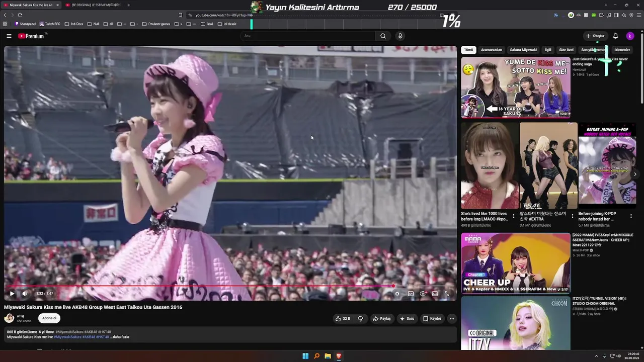Screen dimensions: 644x362
Task: Open the channel avatar below the video
Action: click(x=9, y=318)
